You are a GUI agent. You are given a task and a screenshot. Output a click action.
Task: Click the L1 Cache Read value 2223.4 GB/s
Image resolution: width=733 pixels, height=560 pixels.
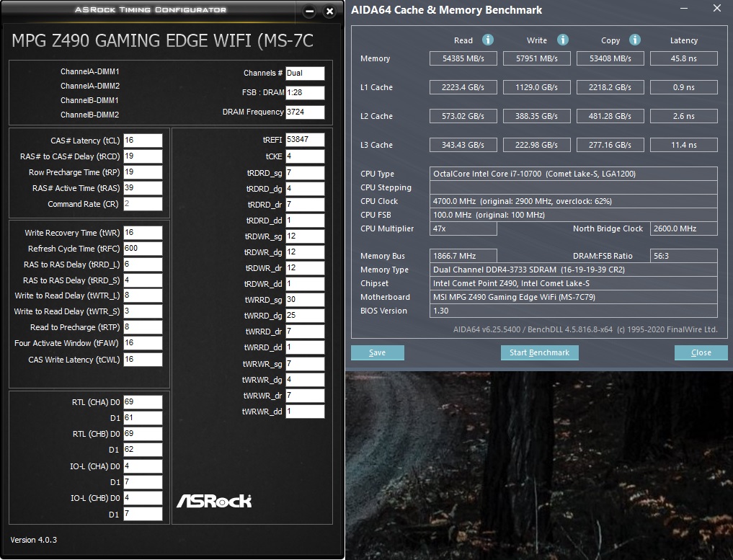463,87
